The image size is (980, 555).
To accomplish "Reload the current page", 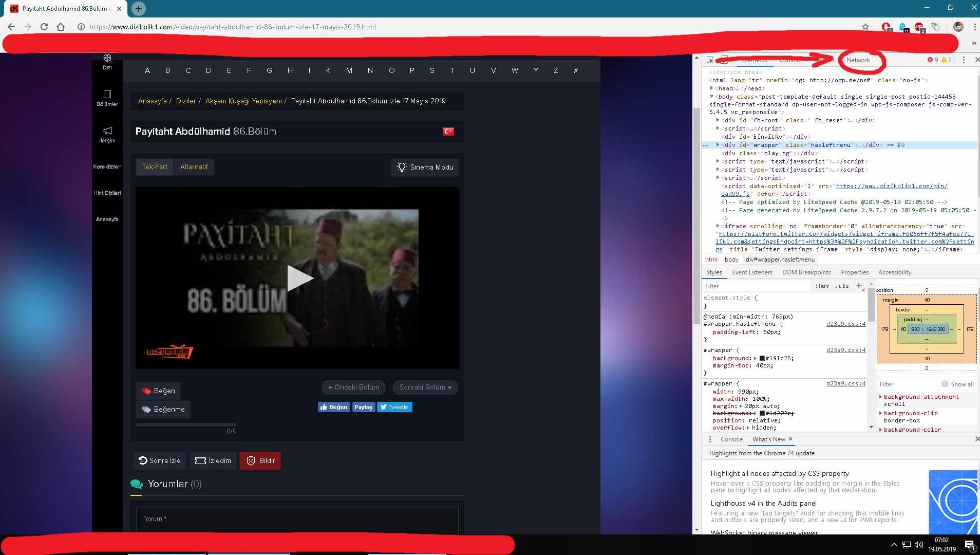I will (x=44, y=27).
